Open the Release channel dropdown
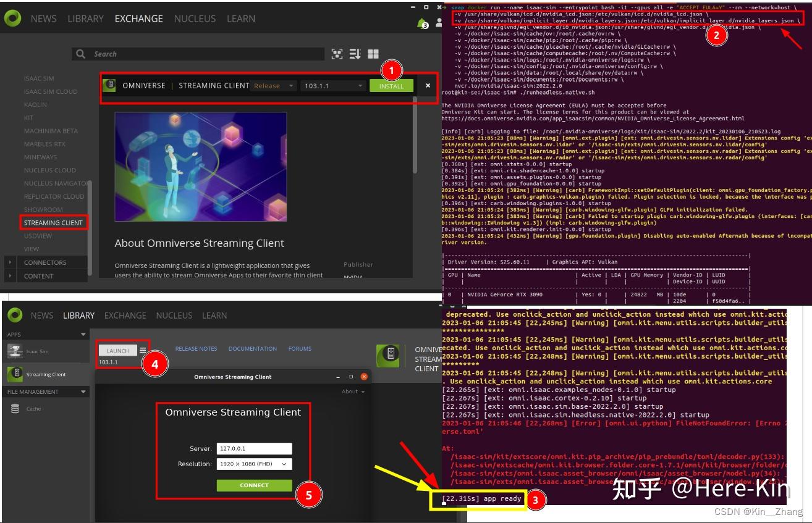 pyautogui.click(x=274, y=86)
